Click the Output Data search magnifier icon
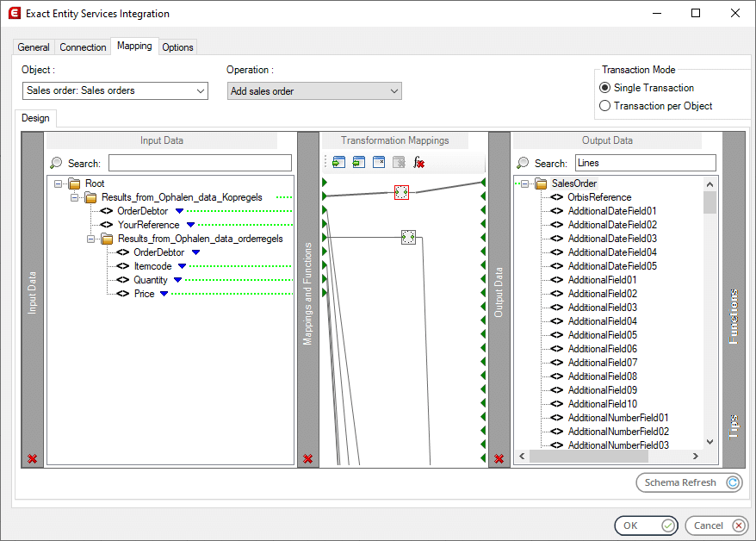The image size is (756, 541). (523, 163)
